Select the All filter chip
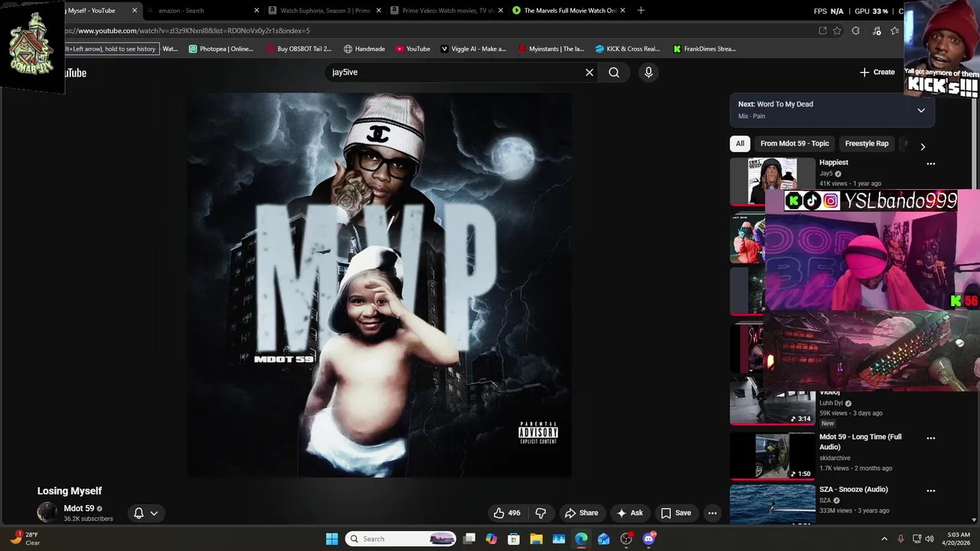The image size is (980, 551). tap(740, 143)
